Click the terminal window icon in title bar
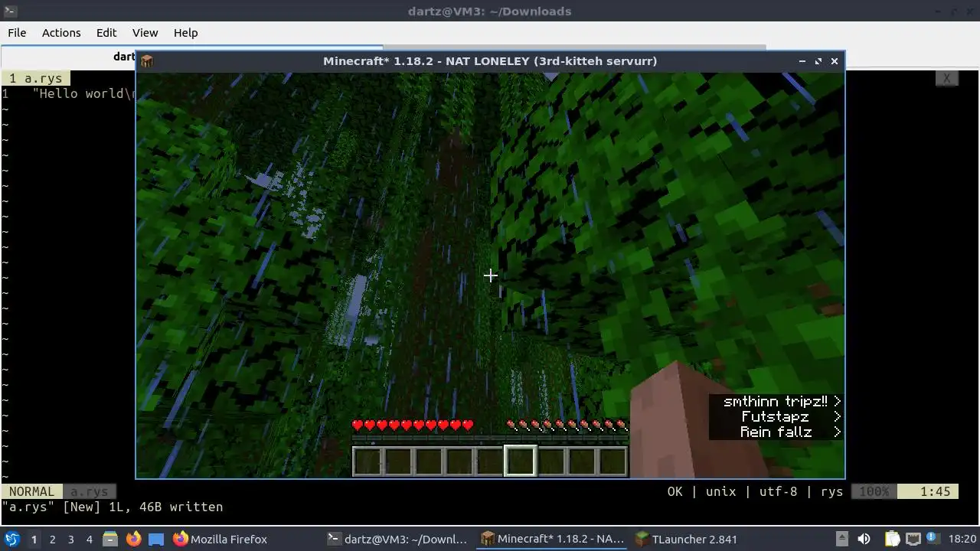This screenshot has width=980, height=551. click(9, 11)
